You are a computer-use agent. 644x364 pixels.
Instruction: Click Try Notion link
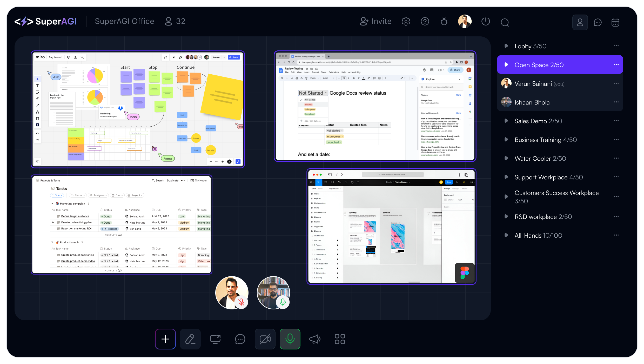coord(199,180)
